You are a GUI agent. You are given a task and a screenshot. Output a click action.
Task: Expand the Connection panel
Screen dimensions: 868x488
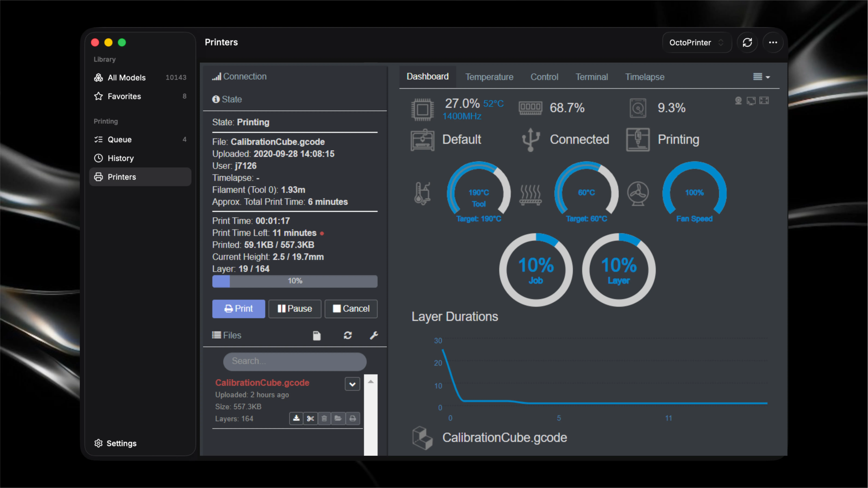(x=239, y=76)
